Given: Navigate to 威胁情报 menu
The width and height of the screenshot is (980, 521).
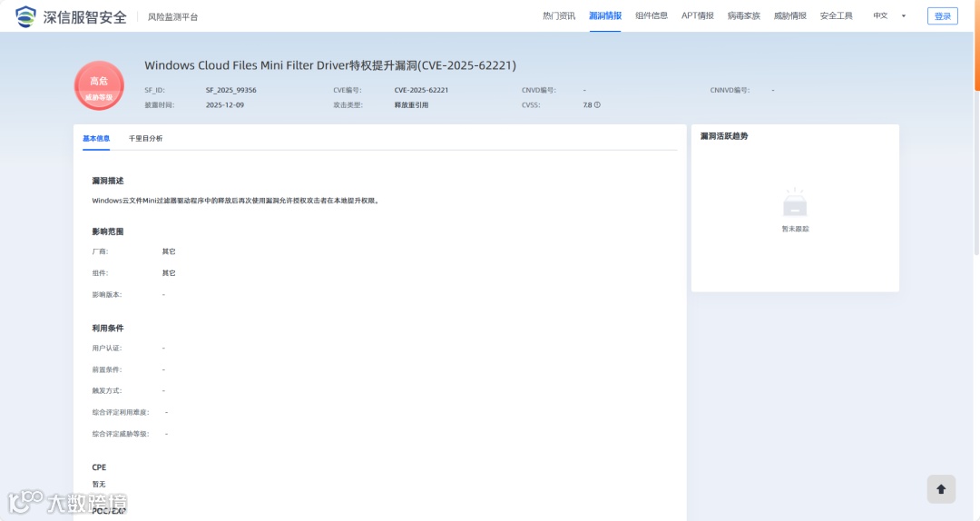Looking at the screenshot, I should pyautogui.click(x=790, y=15).
